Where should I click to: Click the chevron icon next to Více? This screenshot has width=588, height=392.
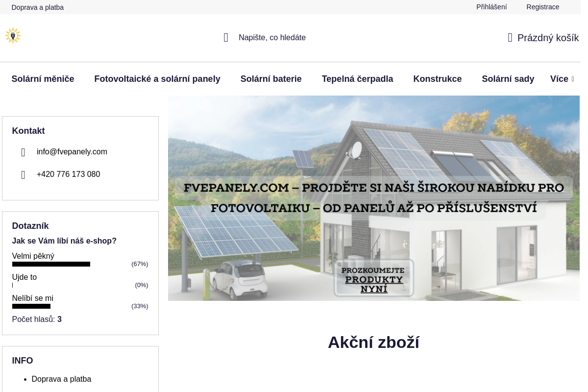572,79
